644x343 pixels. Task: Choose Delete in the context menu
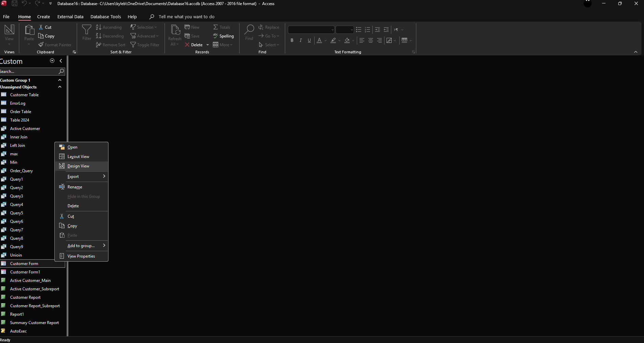[x=81, y=206]
